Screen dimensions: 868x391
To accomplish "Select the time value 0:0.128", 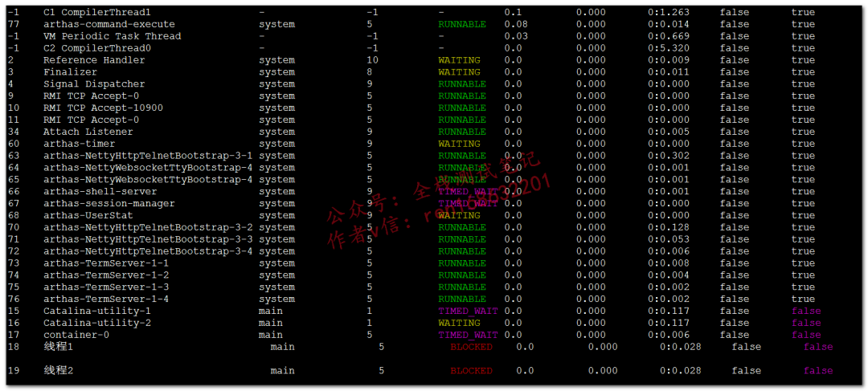I will pos(669,227).
